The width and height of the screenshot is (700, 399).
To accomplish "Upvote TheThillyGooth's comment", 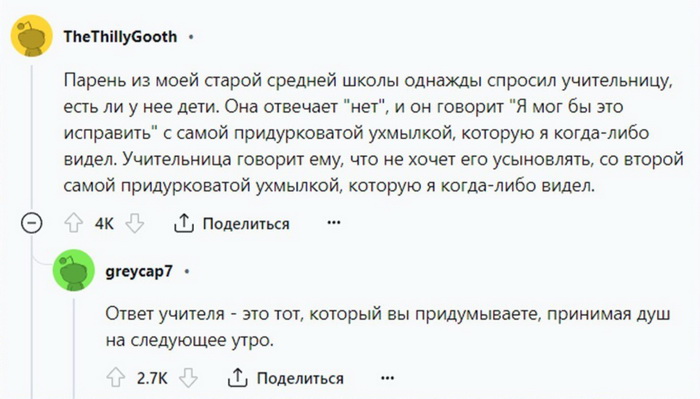I will 74,223.
